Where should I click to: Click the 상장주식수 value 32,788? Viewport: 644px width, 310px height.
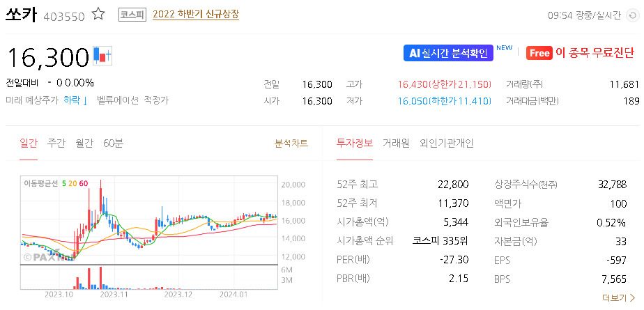point(613,185)
